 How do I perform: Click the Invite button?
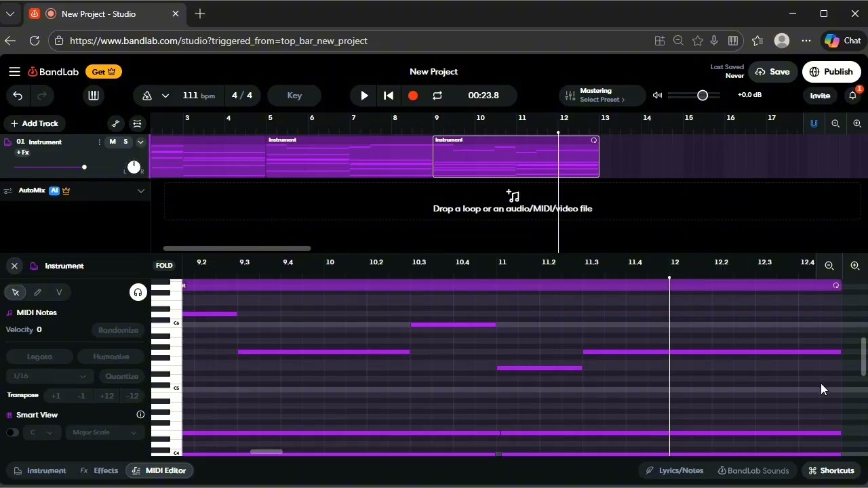pos(820,96)
